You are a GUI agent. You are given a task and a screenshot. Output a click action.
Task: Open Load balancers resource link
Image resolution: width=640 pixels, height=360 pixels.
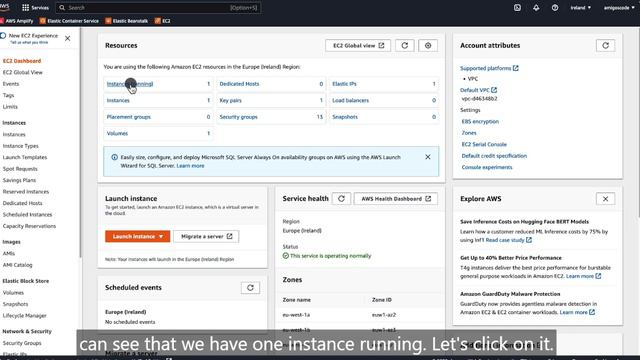(x=350, y=100)
